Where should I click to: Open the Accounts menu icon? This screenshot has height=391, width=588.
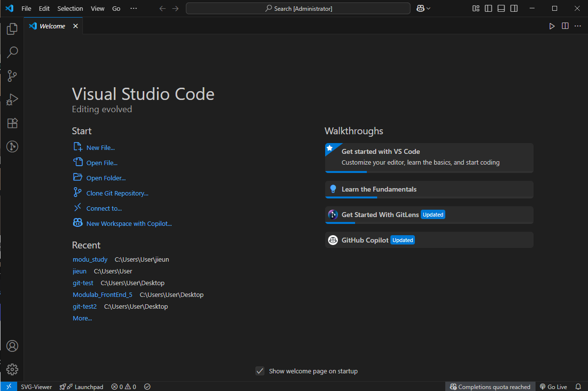click(x=12, y=346)
